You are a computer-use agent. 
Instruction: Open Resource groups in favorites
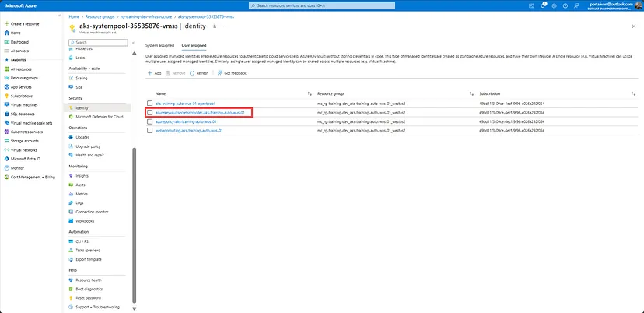coord(24,78)
